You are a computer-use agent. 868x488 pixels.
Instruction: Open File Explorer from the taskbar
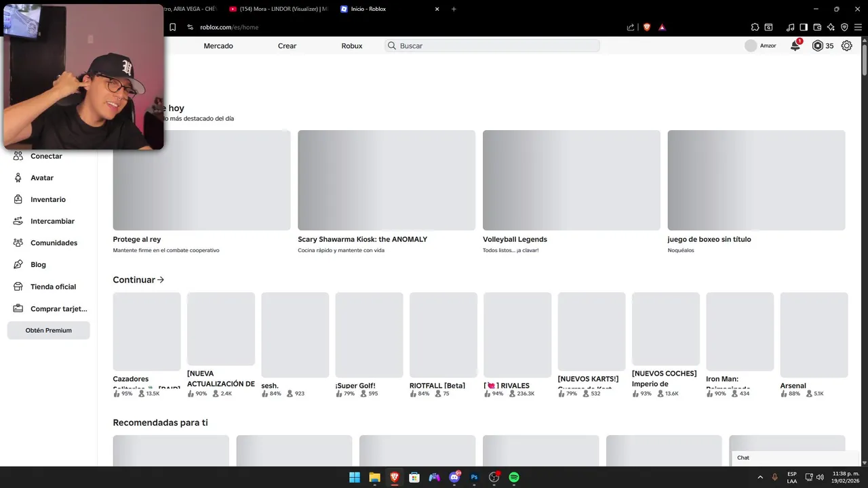tap(374, 477)
